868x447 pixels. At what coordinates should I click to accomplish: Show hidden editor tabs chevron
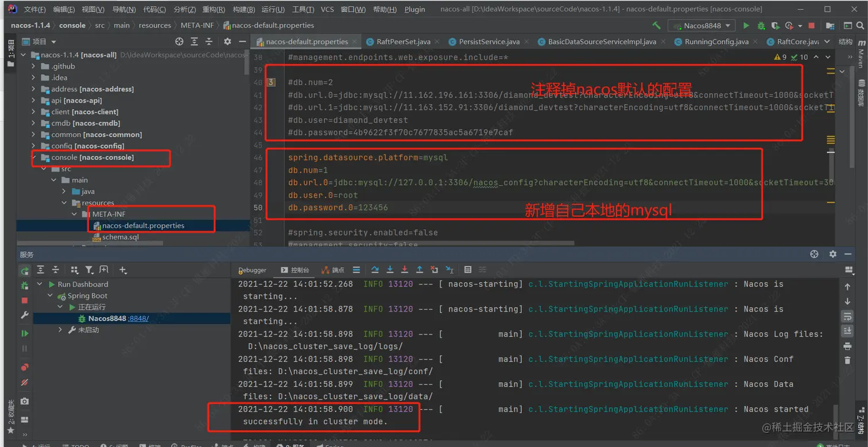827,41
